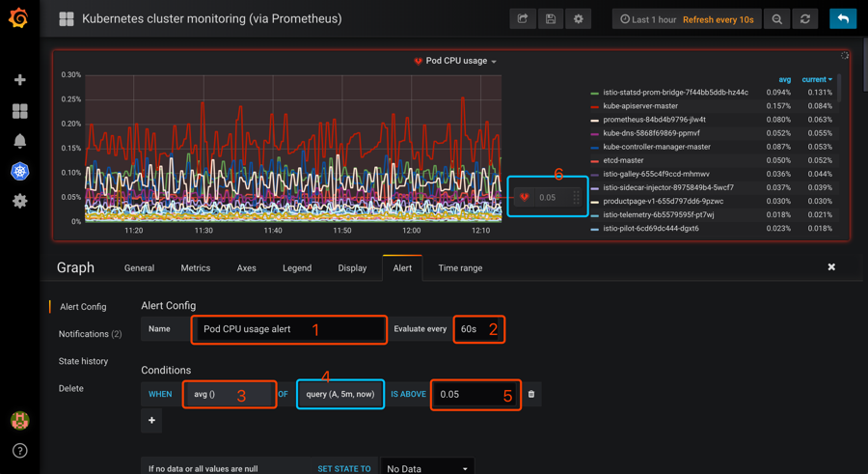868x474 pixels.
Task: Open the Alerting bell icon in sidebar
Action: click(x=20, y=141)
